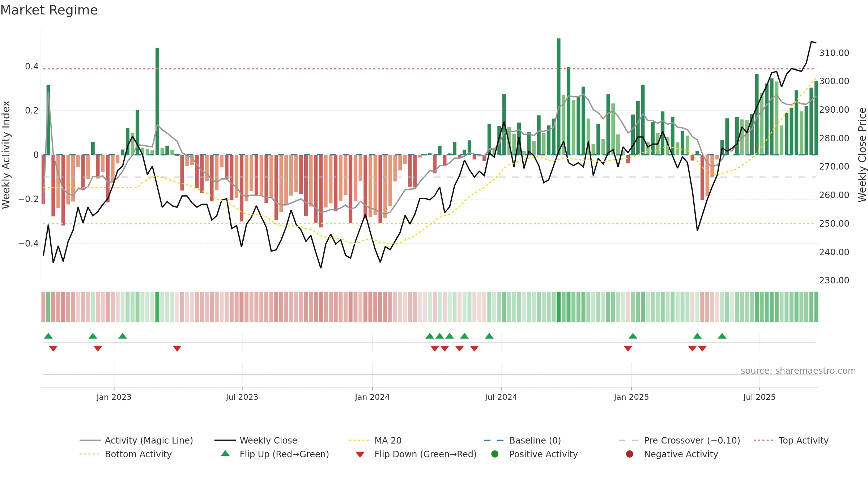Click the flip-up marker just after Jan 2023

123,336
